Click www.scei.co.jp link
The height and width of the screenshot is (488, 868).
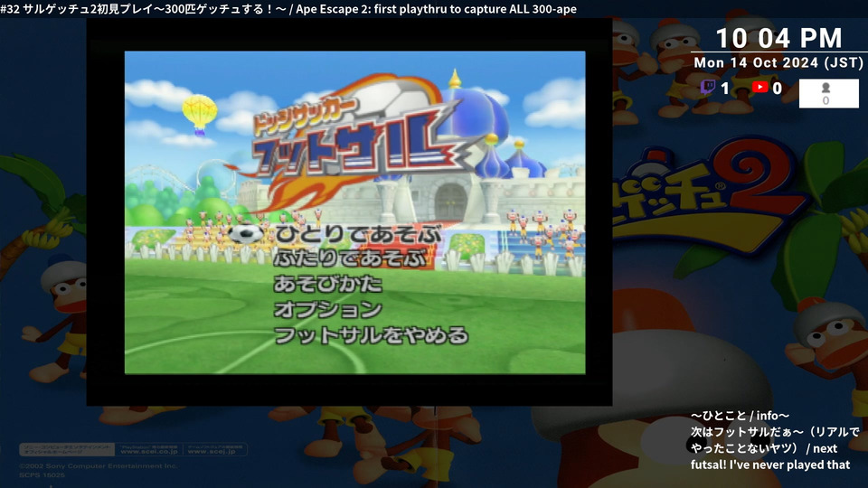click(149, 452)
